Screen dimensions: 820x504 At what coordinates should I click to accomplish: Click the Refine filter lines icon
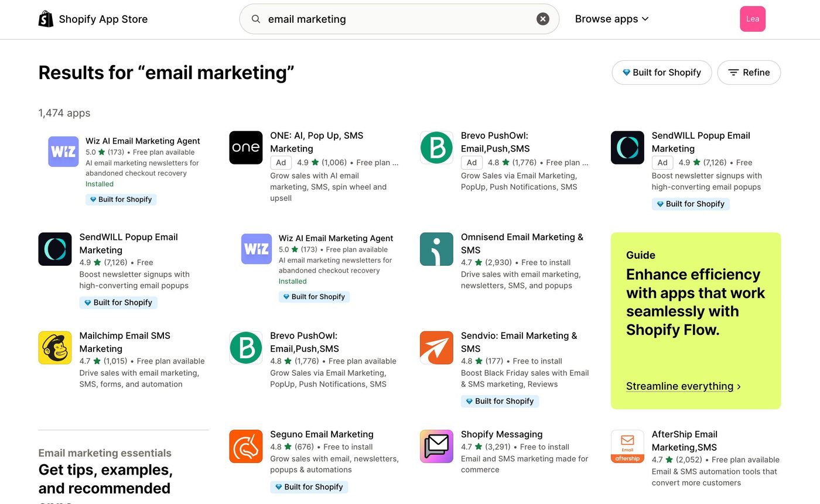pyautogui.click(x=733, y=73)
